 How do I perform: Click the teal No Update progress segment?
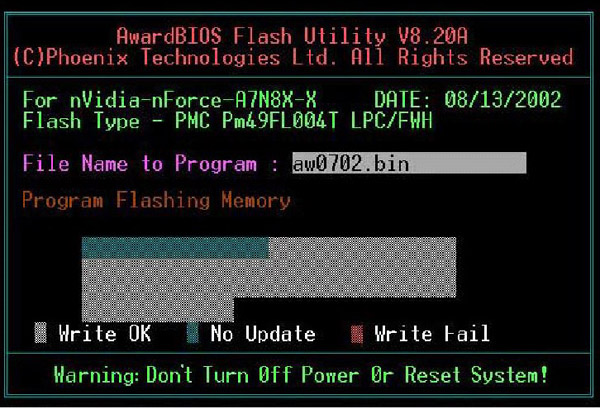pyautogui.click(x=175, y=248)
